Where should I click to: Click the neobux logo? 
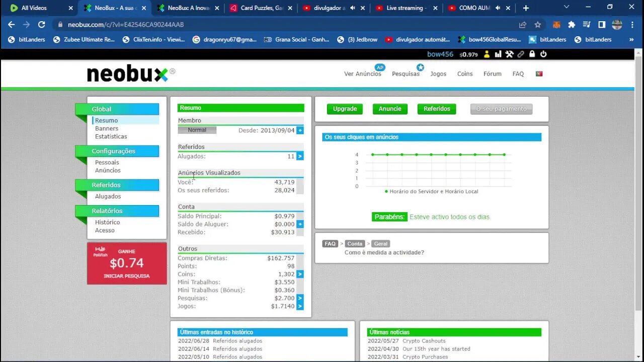tap(131, 74)
